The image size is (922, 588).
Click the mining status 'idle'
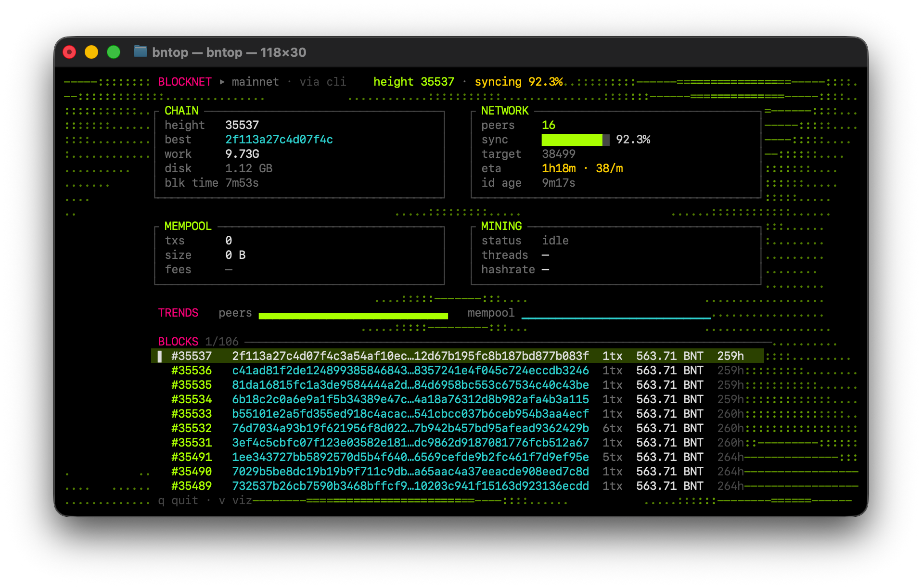(x=555, y=241)
